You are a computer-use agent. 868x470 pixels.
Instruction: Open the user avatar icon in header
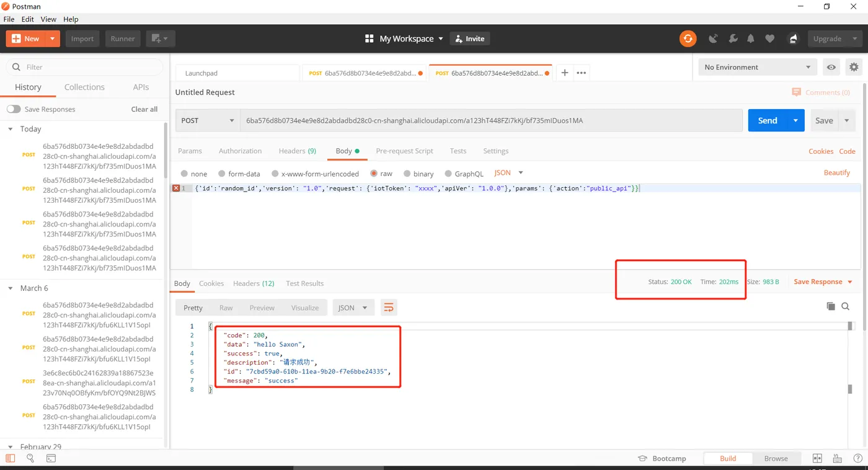(x=793, y=38)
